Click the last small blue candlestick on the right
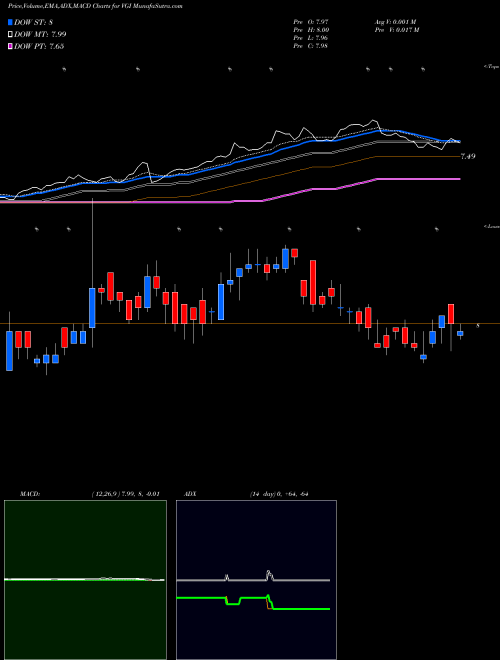Image resolution: width=500 pixels, height=660 pixels. click(x=460, y=333)
